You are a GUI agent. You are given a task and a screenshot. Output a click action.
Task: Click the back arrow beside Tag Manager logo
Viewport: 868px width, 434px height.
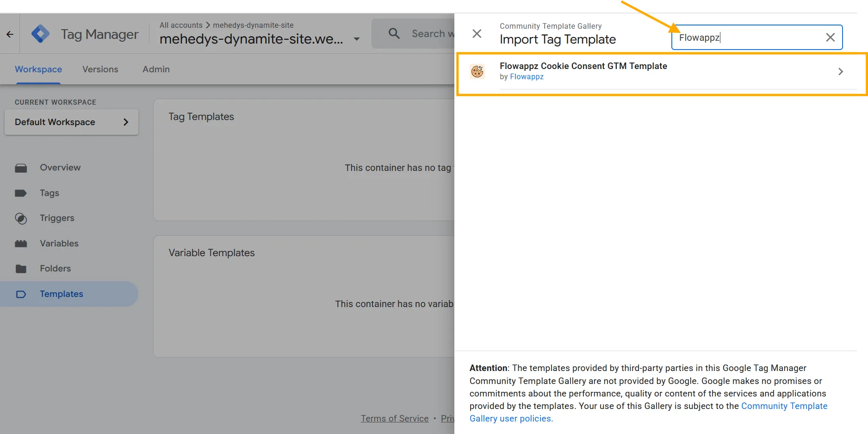click(x=10, y=34)
